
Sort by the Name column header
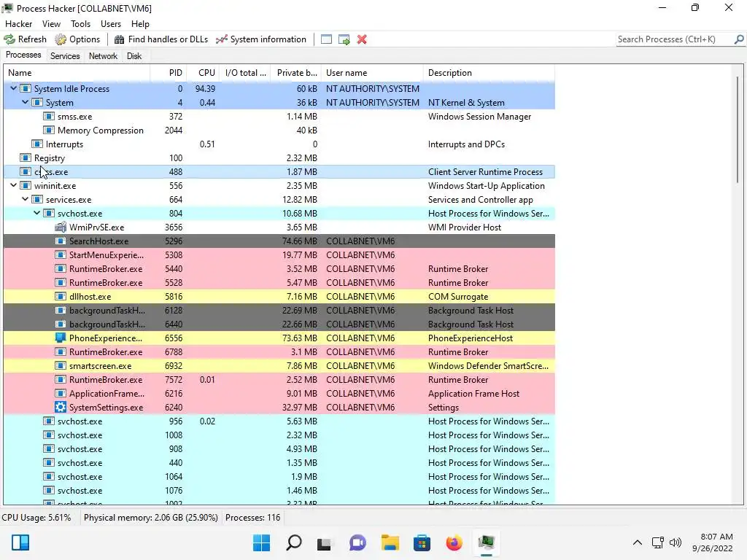[77, 73]
